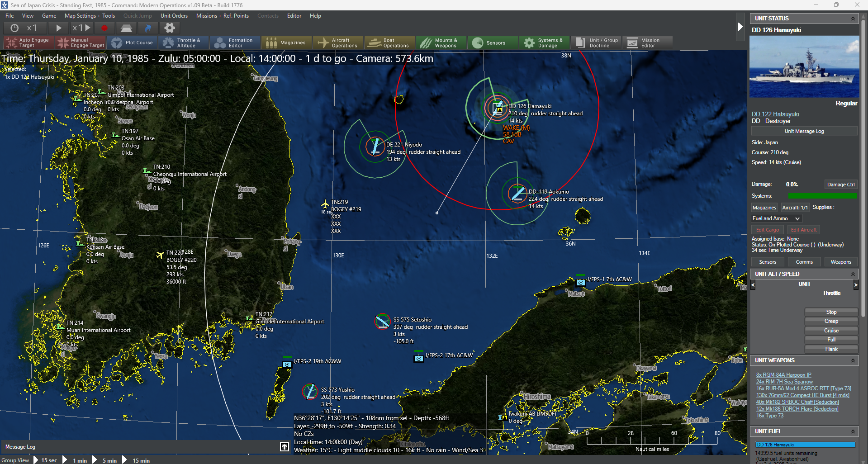Collapse the UNIT STATUS section
868x464 pixels.
[x=853, y=19]
